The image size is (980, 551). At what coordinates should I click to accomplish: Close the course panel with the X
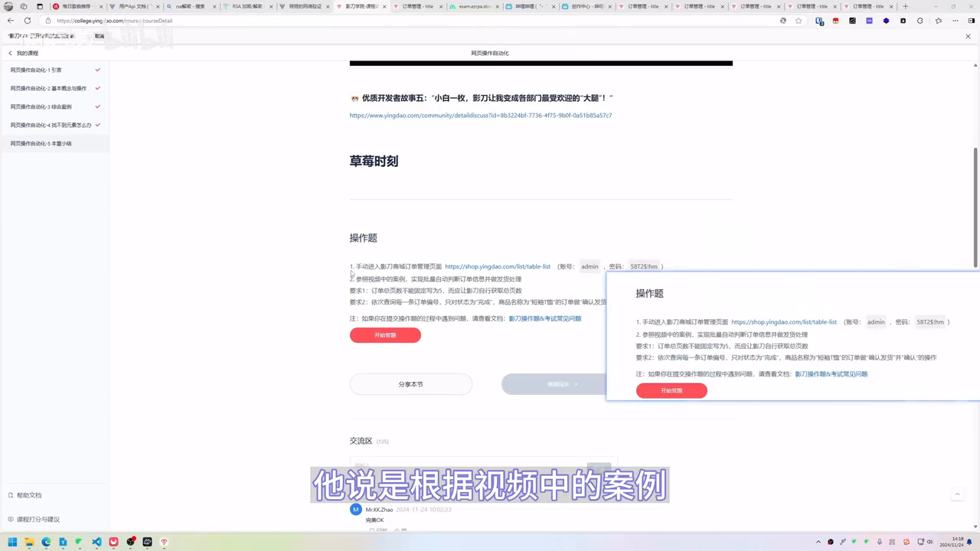pos(968,36)
